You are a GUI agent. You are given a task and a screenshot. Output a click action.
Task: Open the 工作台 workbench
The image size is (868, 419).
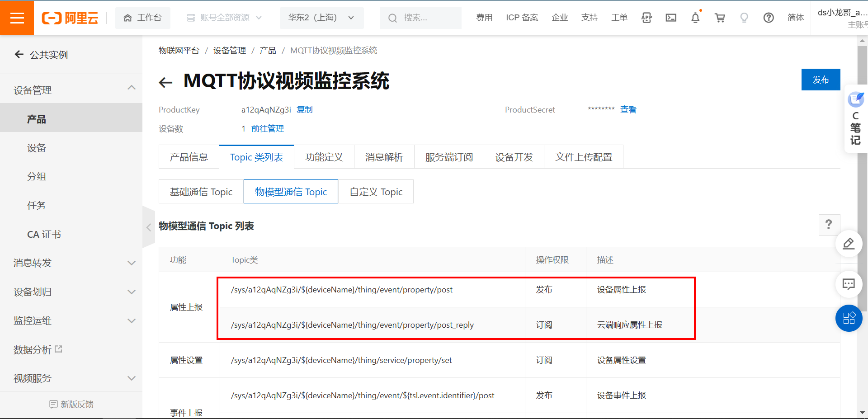pyautogui.click(x=143, y=18)
